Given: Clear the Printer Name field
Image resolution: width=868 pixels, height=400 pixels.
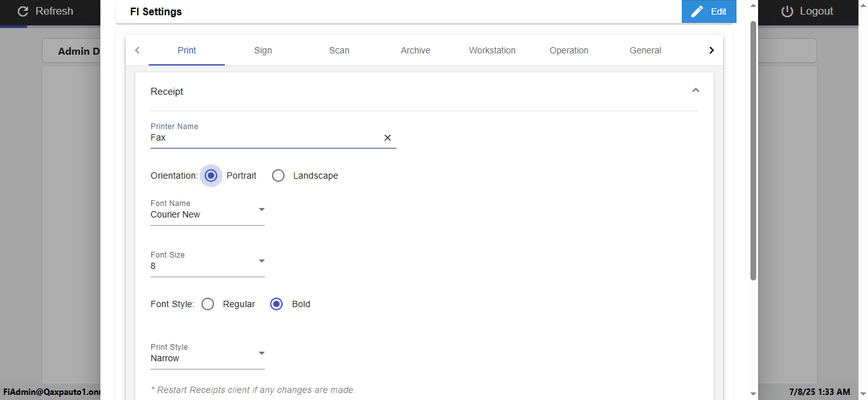Looking at the screenshot, I should point(388,137).
